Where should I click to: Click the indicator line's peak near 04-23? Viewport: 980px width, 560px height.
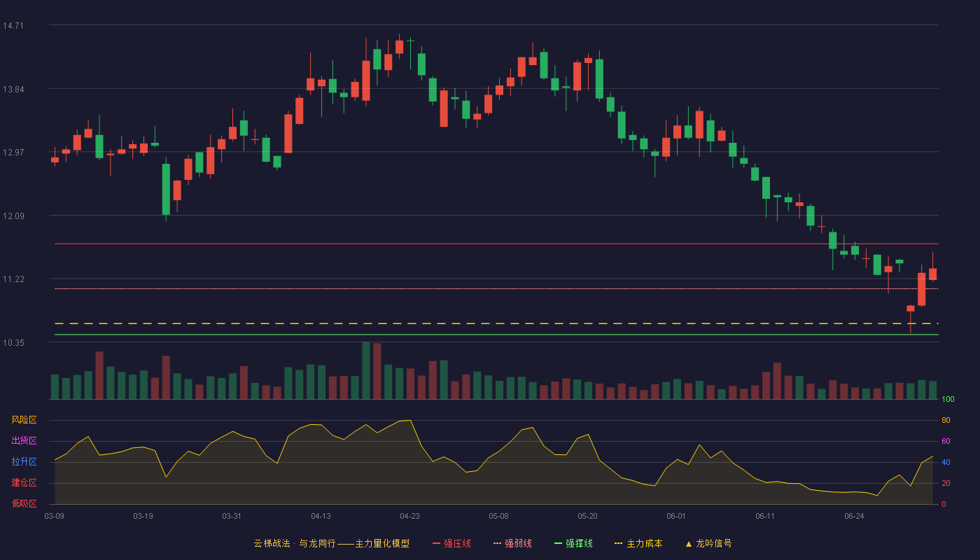(409, 420)
